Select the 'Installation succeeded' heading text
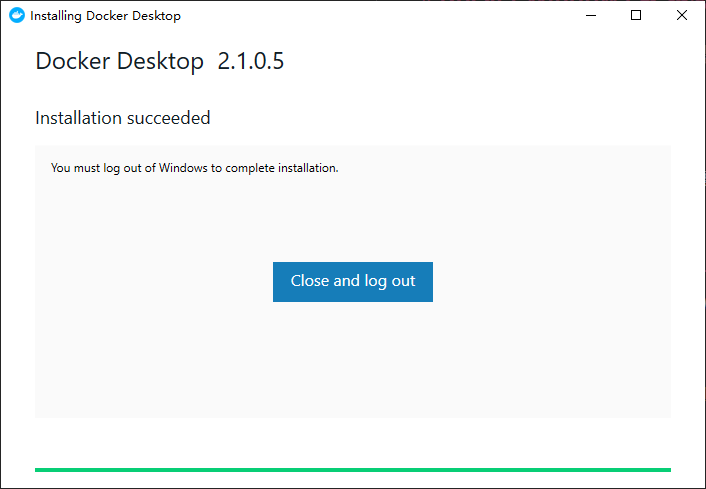The height and width of the screenshot is (489, 706). [122, 118]
